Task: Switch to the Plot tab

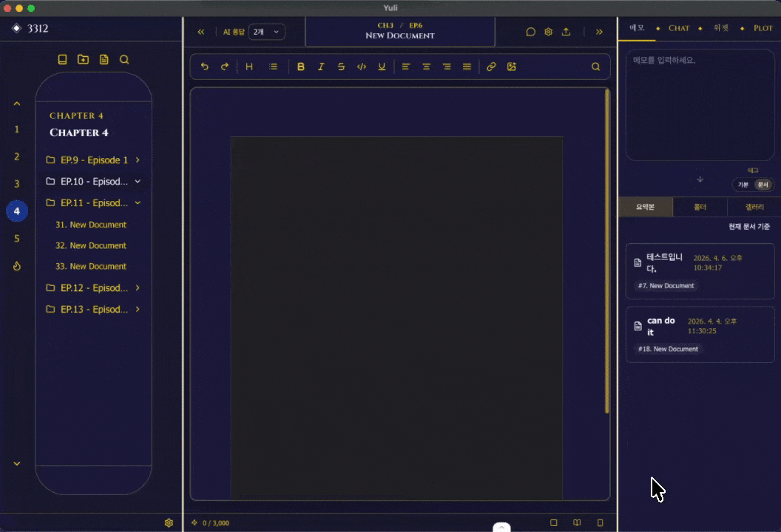Action: click(763, 28)
